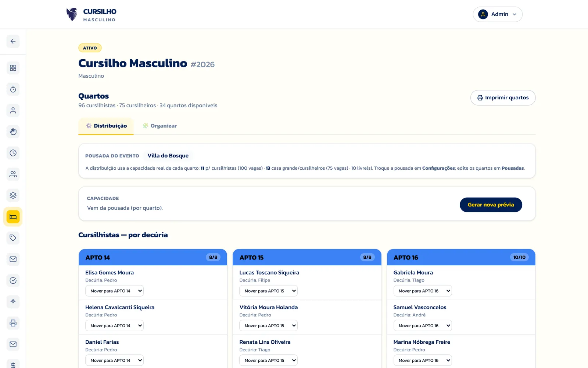Viewport: 588px width, 368px height.
Task: Click the Gerar nova prévia button
Action: [491, 205]
